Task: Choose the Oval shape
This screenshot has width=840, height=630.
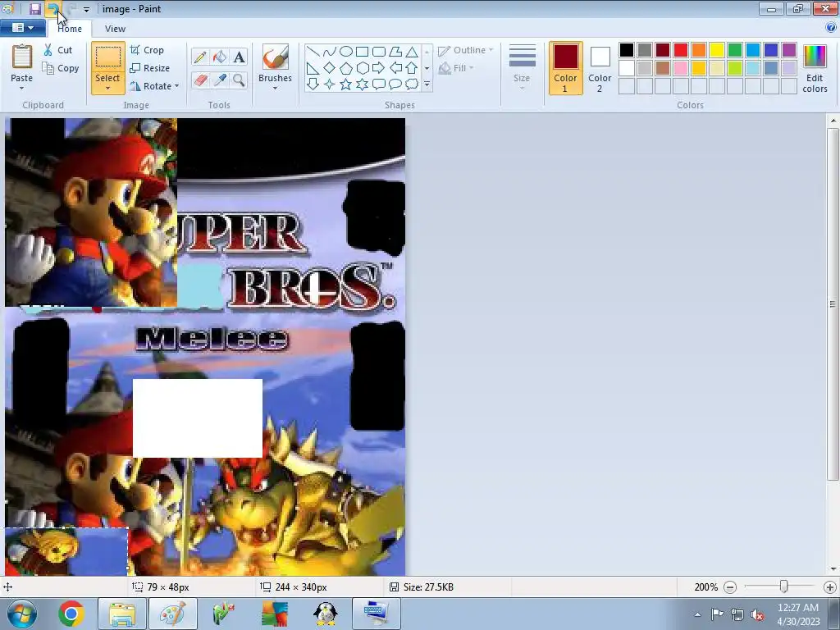Action: click(x=346, y=52)
